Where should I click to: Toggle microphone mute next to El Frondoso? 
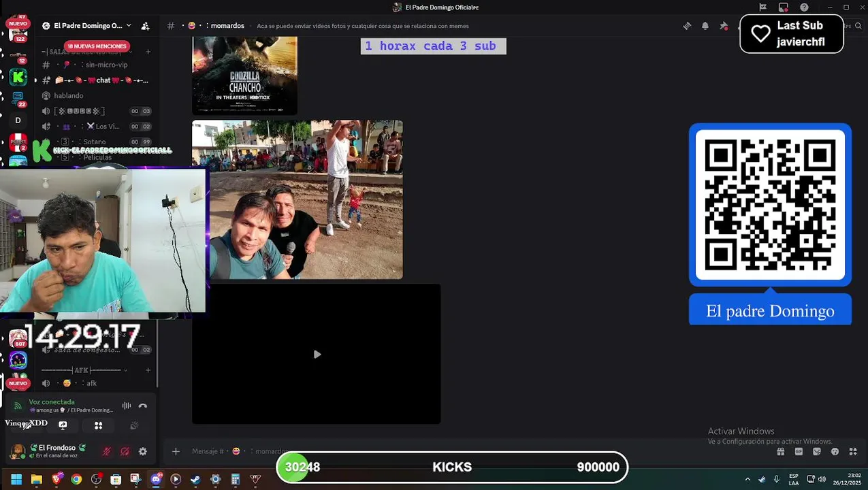click(x=106, y=451)
